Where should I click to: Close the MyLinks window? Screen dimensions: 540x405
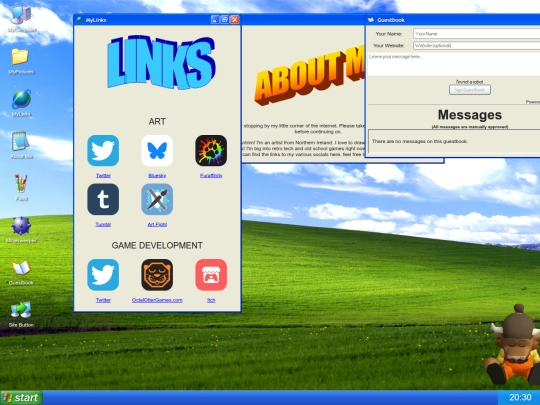tap(235, 20)
